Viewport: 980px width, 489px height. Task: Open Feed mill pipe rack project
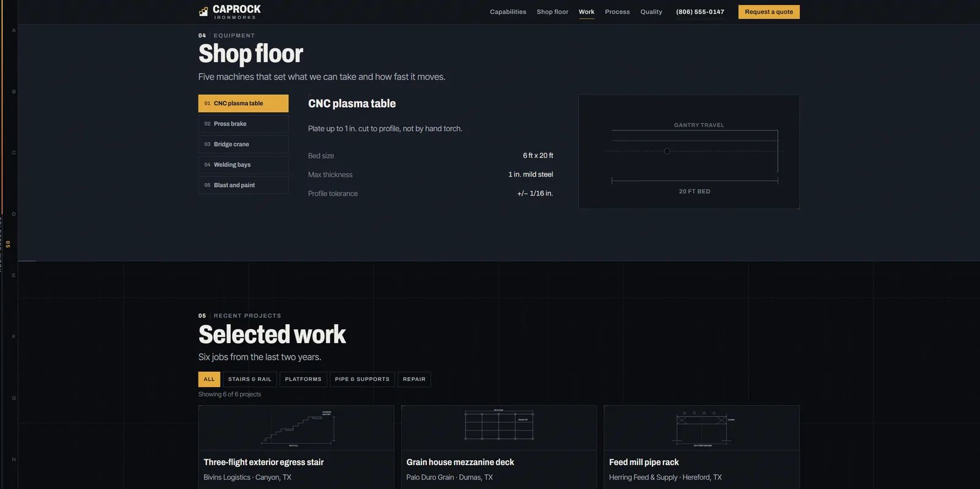644,462
